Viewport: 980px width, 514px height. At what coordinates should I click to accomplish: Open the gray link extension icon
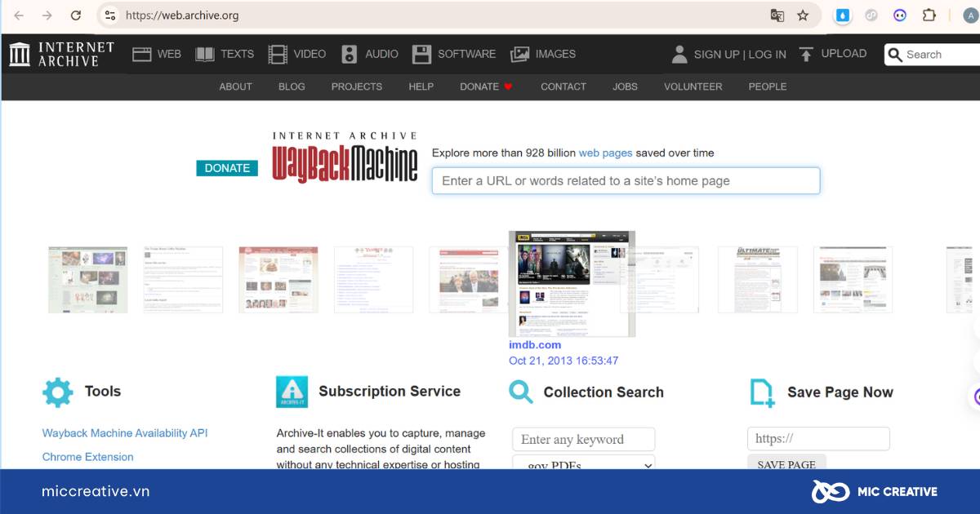point(871,15)
